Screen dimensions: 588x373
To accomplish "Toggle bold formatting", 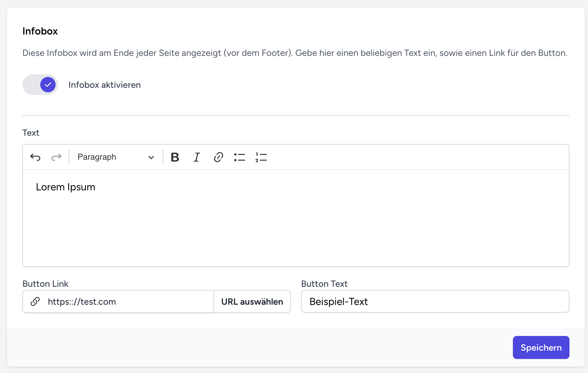I will pos(175,157).
